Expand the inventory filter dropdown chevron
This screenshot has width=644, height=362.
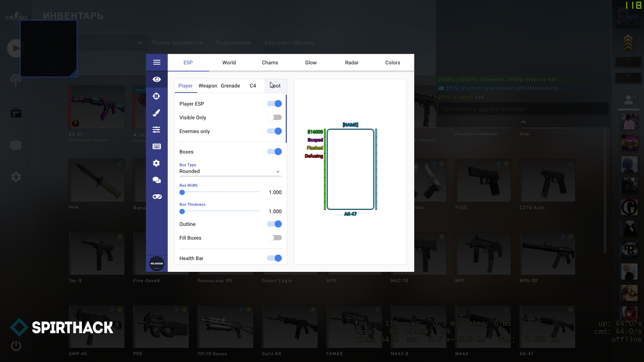(140, 43)
